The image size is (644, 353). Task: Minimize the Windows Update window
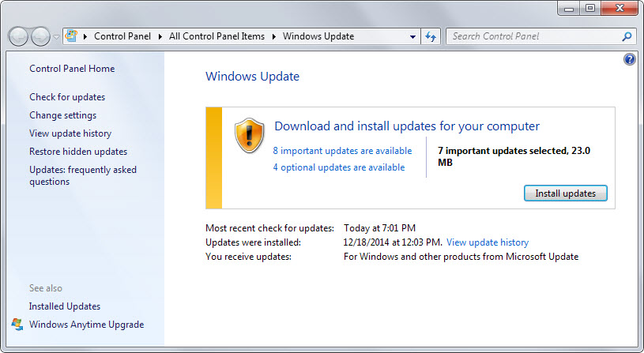(569, 8)
